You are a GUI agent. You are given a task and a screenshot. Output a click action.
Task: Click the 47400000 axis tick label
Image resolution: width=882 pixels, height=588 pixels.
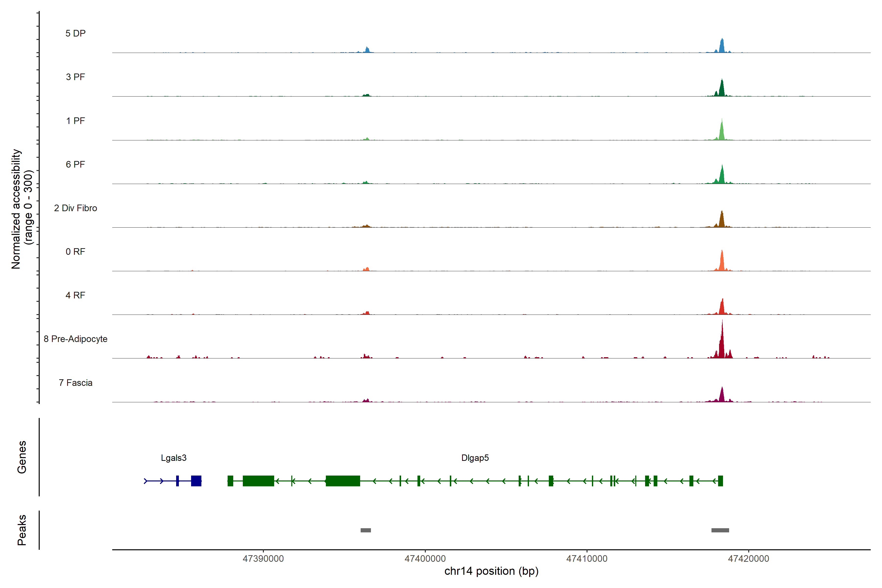(425, 559)
